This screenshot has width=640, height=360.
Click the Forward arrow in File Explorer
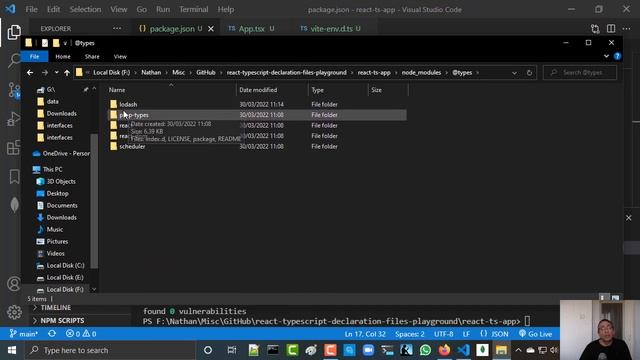pos(44,73)
